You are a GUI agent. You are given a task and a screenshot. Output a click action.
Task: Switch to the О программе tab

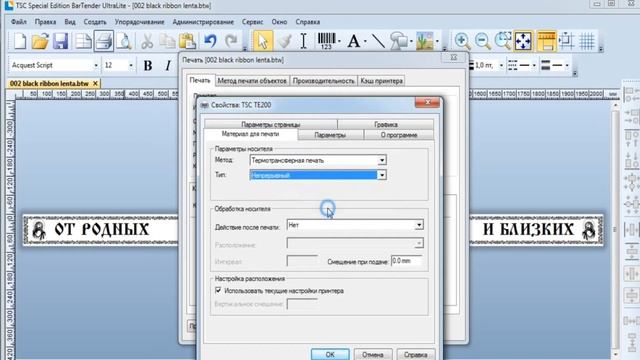tap(399, 135)
